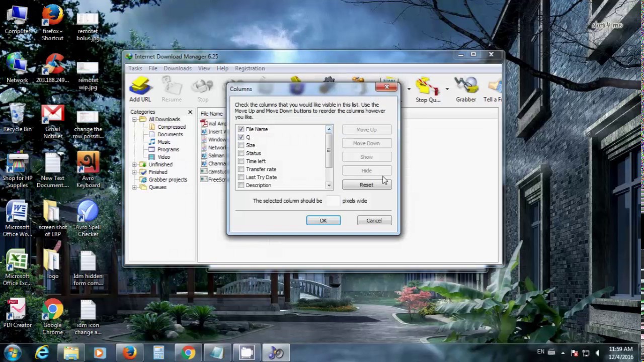Image resolution: width=644 pixels, height=362 pixels.
Task: Open Internet Explorer from the taskbar
Action: pos(42,353)
